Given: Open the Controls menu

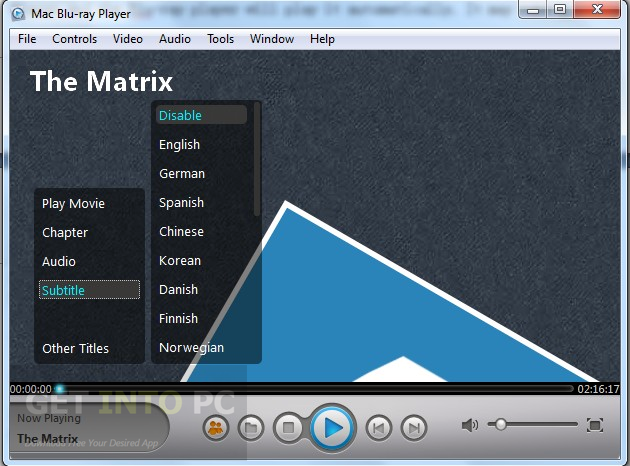Looking at the screenshot, I should [x=75, y=39].
